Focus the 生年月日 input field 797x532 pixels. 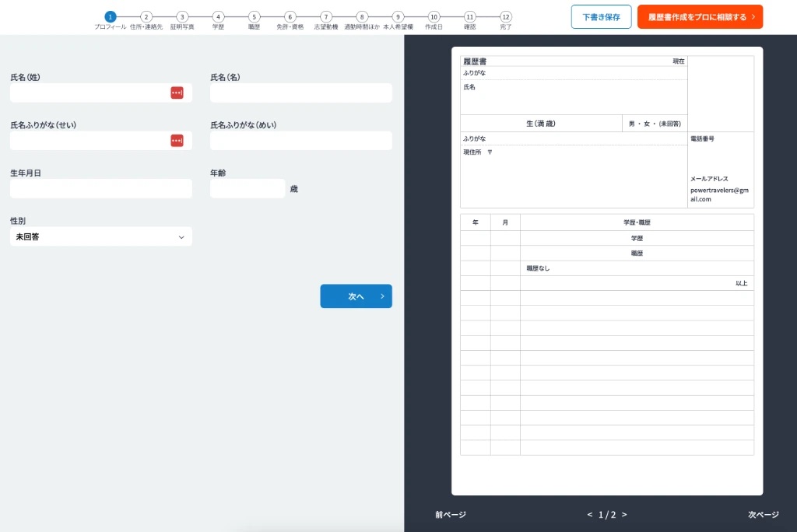point(100,188)
